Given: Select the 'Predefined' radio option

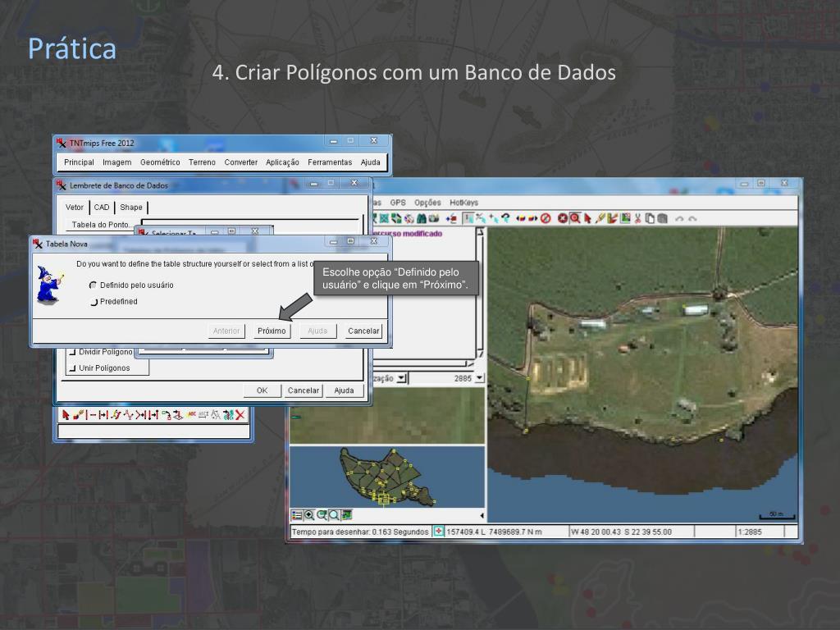Looking at the screenshot, I should pyautogui.click(x=94, y=302).
